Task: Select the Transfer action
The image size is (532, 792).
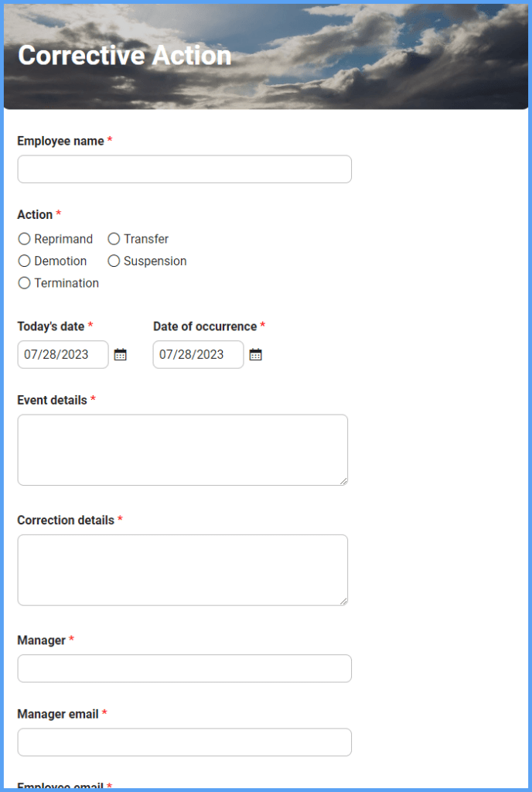Action: click(x=114, y=239)
